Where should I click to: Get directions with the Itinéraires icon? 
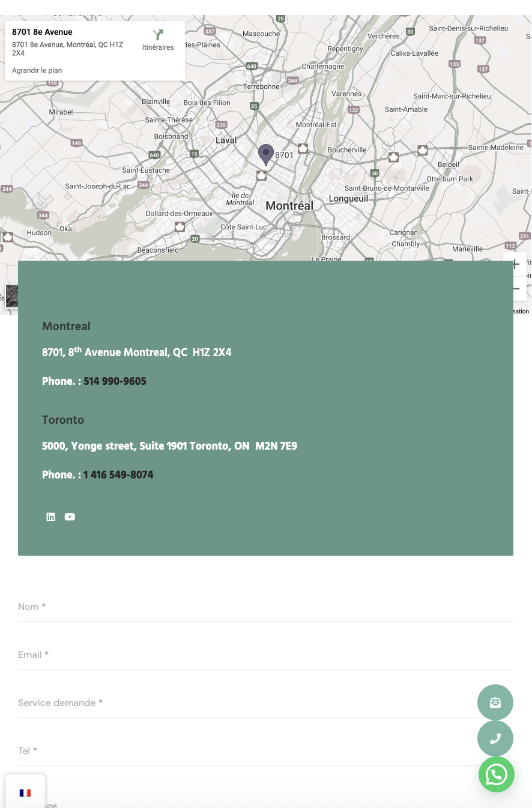coord(158,36)
